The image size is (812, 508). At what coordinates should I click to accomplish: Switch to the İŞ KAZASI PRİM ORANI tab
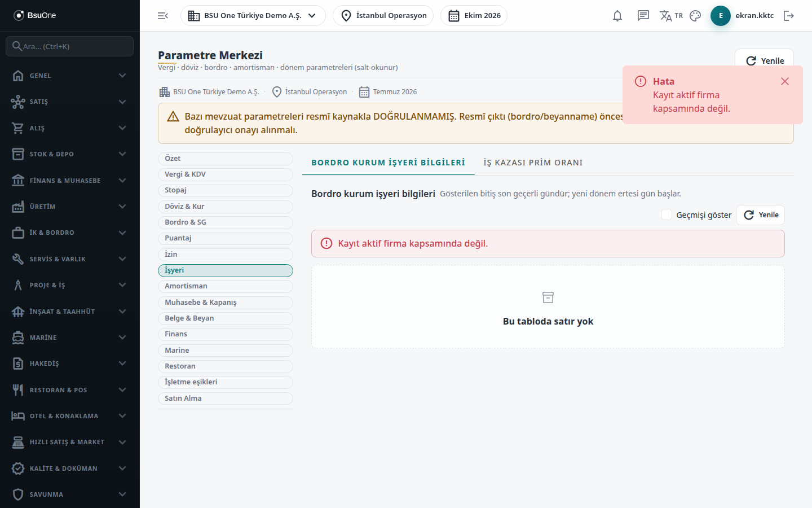[x=533, y=163]
